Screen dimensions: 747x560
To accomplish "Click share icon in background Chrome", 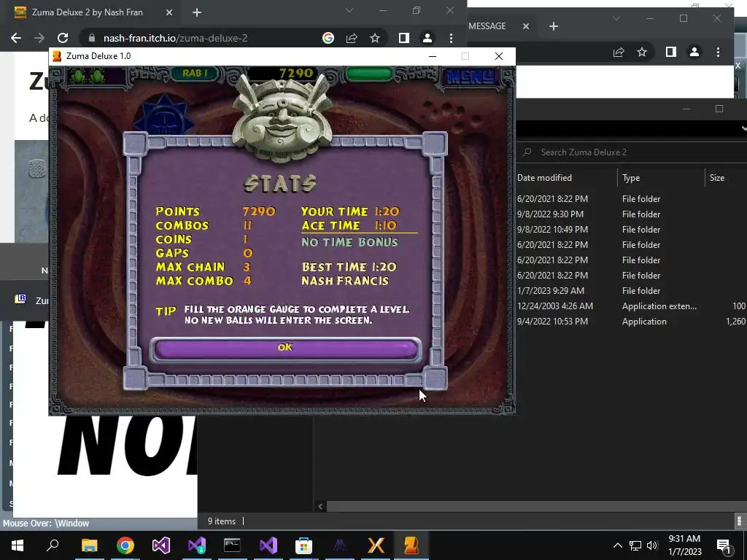I will 619,52.
